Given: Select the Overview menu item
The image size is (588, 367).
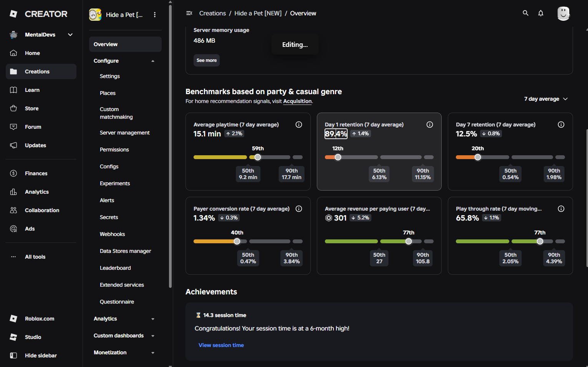Looking at the screenshot, I should pos(125,44).
